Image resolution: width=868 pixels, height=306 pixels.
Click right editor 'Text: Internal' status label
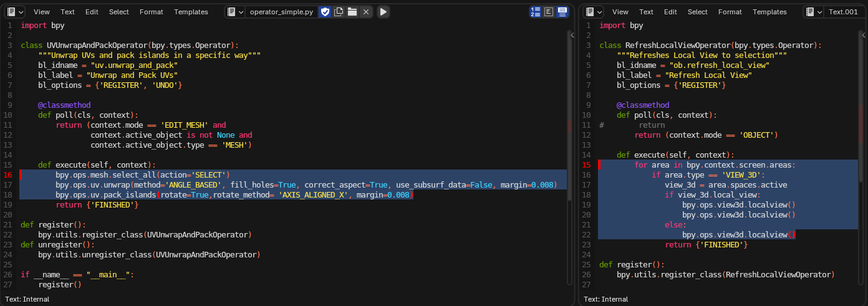coord(606,299)
